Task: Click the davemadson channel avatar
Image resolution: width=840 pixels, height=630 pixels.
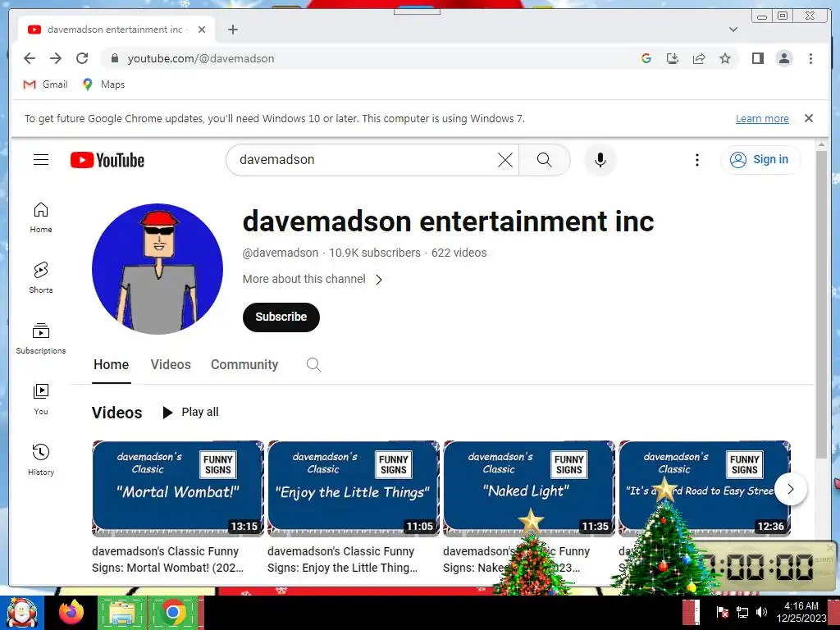Action: click(157, 268)
